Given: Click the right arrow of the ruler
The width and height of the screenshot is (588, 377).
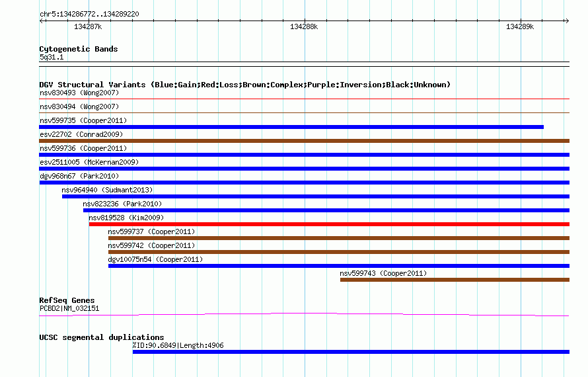Looking at the screenshot, I should click(x=567, y=21).
